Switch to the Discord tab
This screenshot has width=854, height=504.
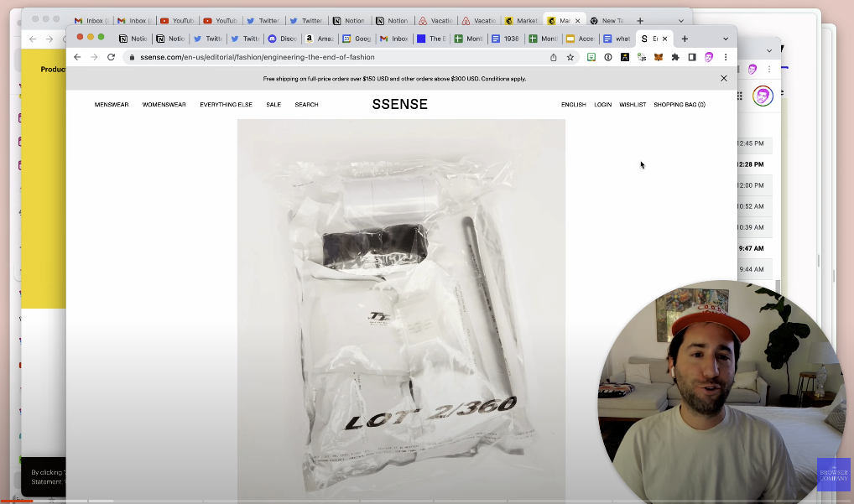[x=283, y=39]
